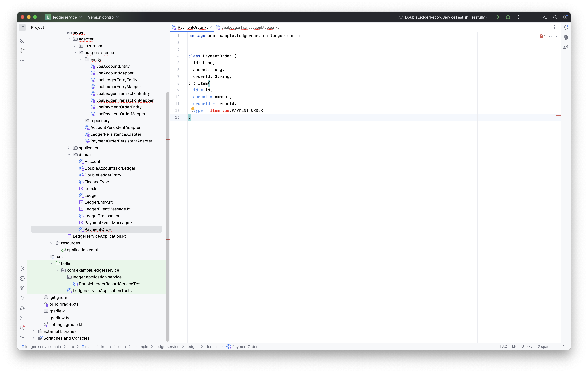The height and width of the screenshot is (373, 588).
Task: Open IDE settings gear icon
Action: click(565, 17)
